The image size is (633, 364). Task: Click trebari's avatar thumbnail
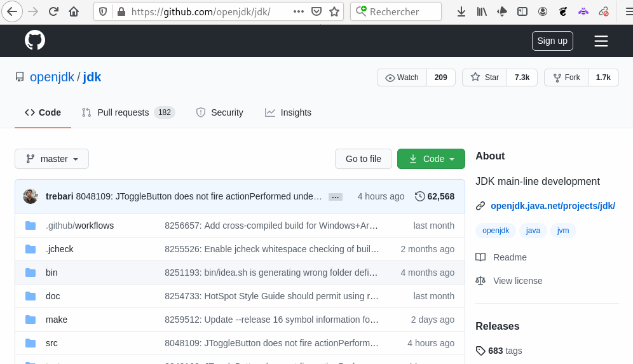[x=31, y=196]
